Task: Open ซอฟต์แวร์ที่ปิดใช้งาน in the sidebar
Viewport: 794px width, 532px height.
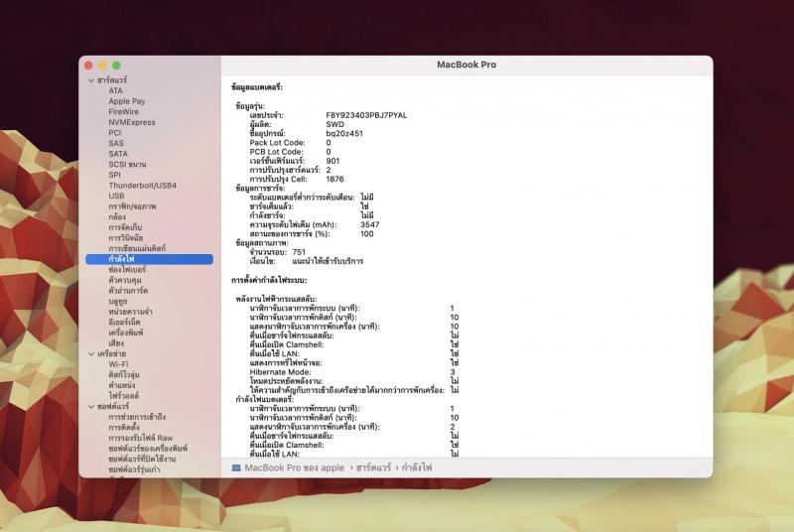Action: click(x=142, y=460)
